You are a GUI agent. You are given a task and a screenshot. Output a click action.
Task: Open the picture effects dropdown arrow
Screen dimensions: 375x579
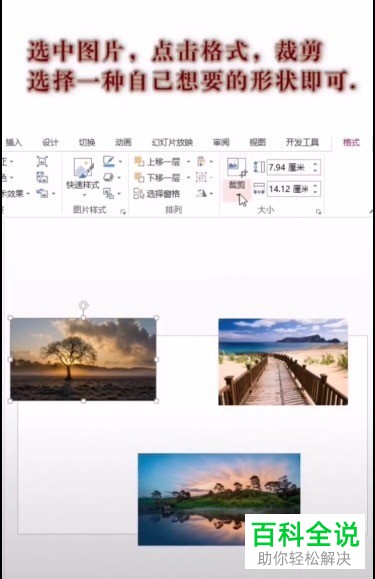tap(119, 178)
